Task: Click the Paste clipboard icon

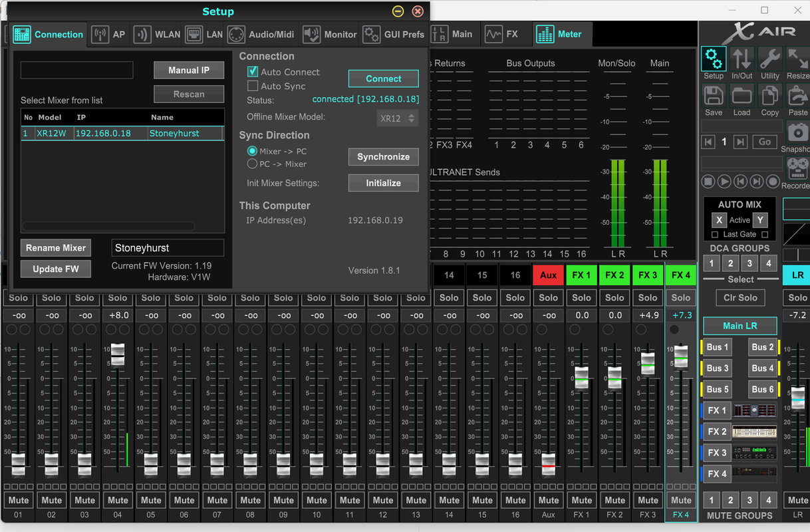Action: [x=797, y=96]
